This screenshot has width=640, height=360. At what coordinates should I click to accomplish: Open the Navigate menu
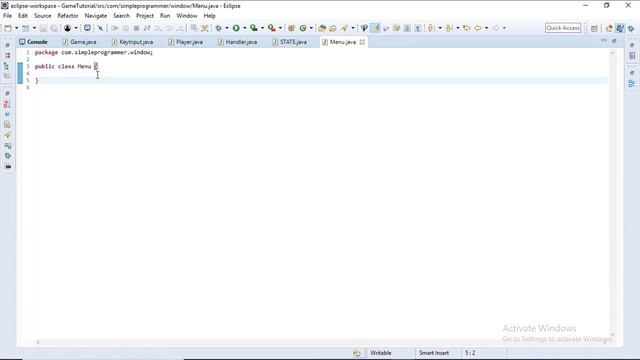click(96, 16)
